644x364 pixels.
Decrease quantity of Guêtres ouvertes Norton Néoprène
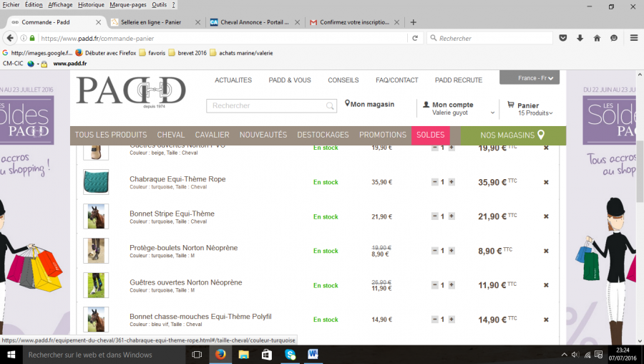[435, 284]
